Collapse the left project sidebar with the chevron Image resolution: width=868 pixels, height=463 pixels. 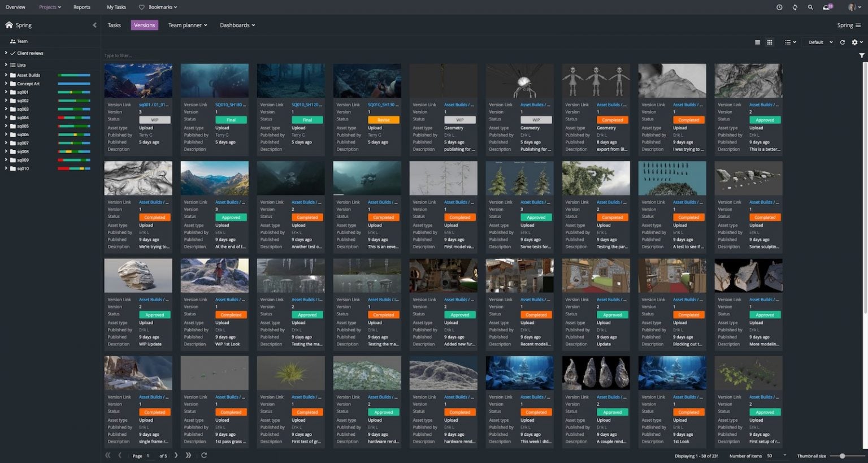[94, 25]
